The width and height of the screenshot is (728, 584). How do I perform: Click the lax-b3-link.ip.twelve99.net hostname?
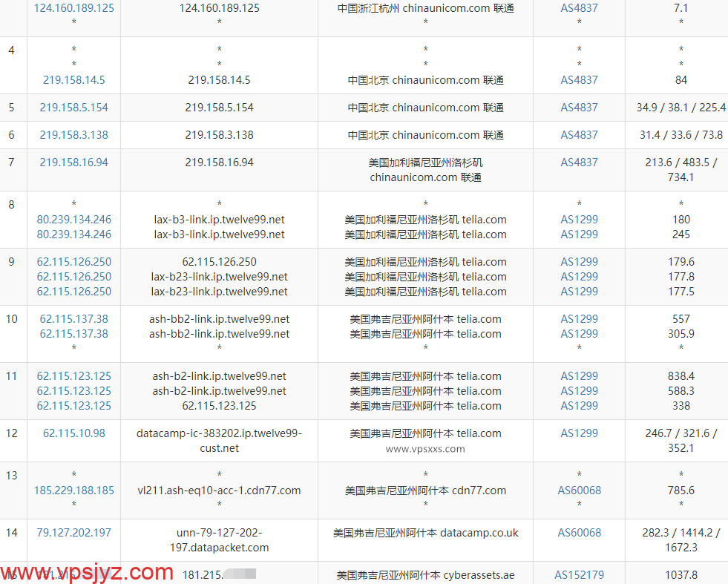click(x=219, y=219)
